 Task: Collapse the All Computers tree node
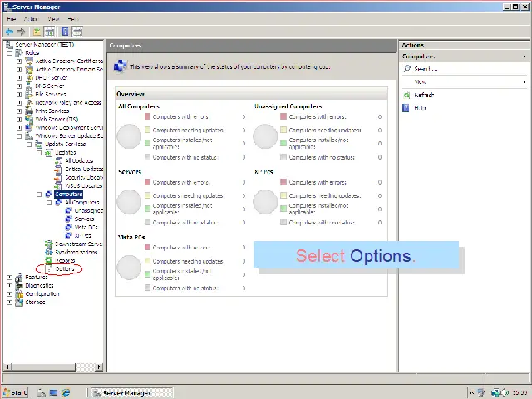49,203
